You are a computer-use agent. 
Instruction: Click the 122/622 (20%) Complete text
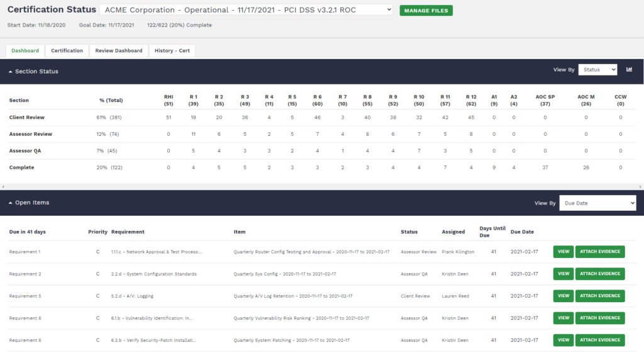coord(179,25)
